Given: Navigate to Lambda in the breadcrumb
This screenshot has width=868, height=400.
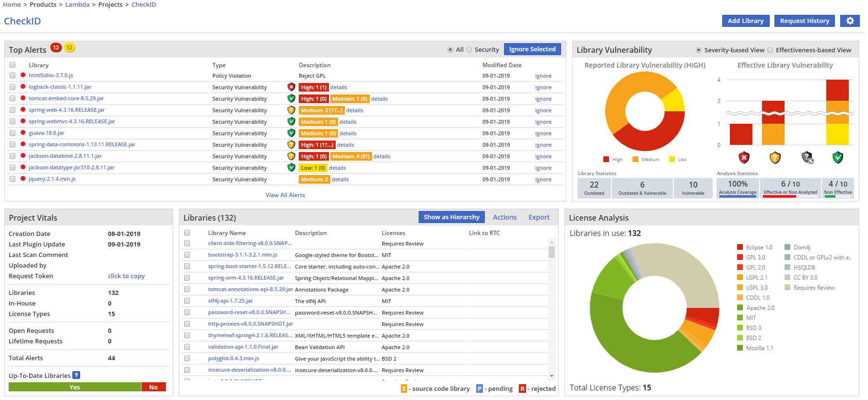Looking at the screenshot, I should [77, 4].
